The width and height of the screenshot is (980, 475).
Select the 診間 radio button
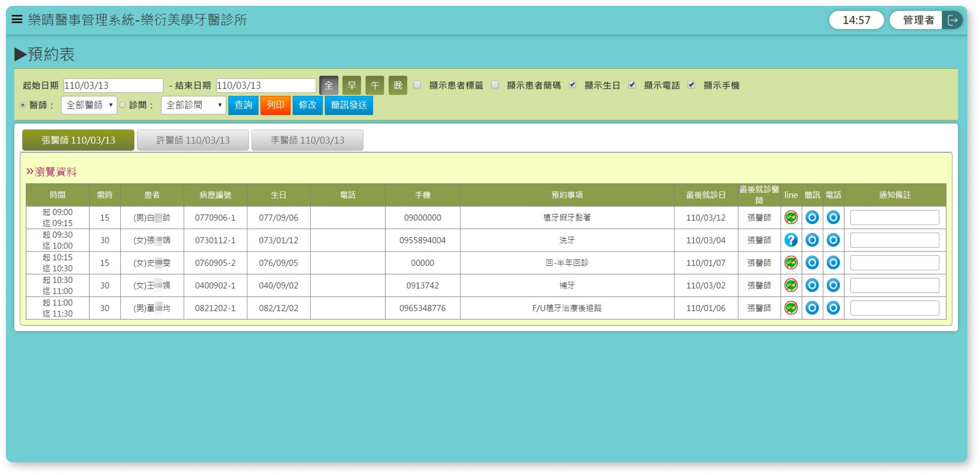[x=123, y=105]
